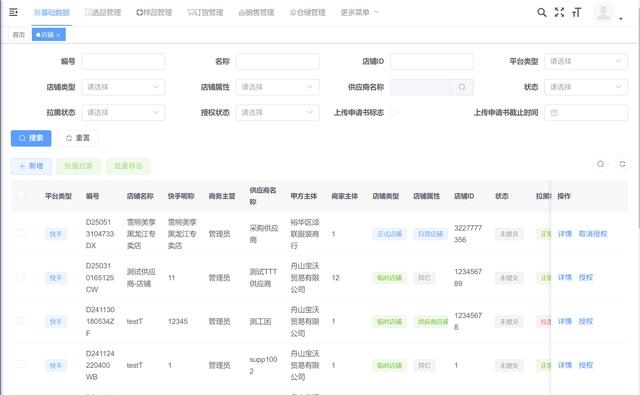Open the 平台类型 dropdown
640x395 pixels.
point(586,62)
